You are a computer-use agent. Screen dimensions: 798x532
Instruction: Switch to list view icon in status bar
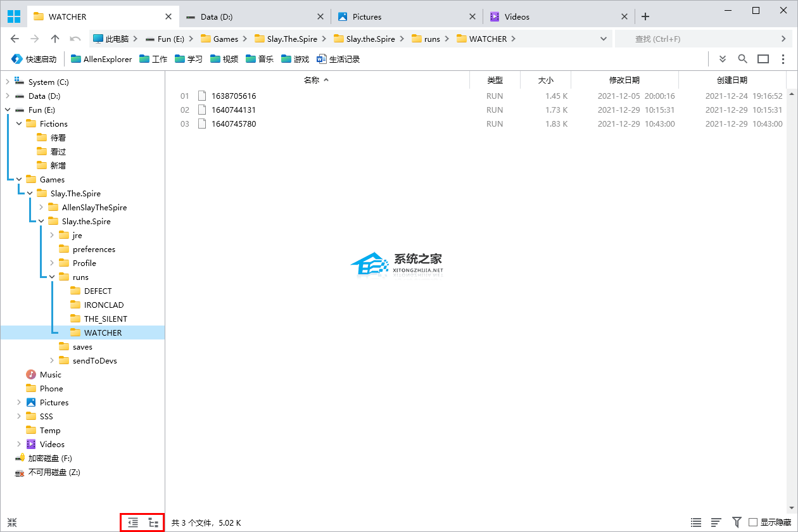tap(696, 522)
